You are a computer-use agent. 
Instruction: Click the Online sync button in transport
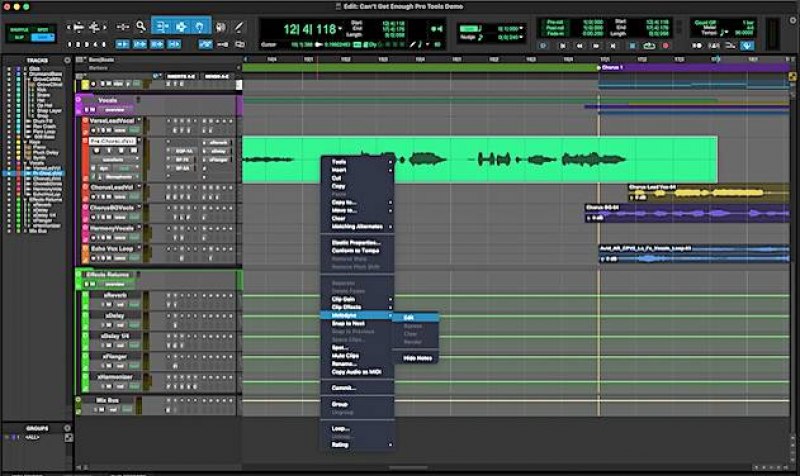[543, 45]
